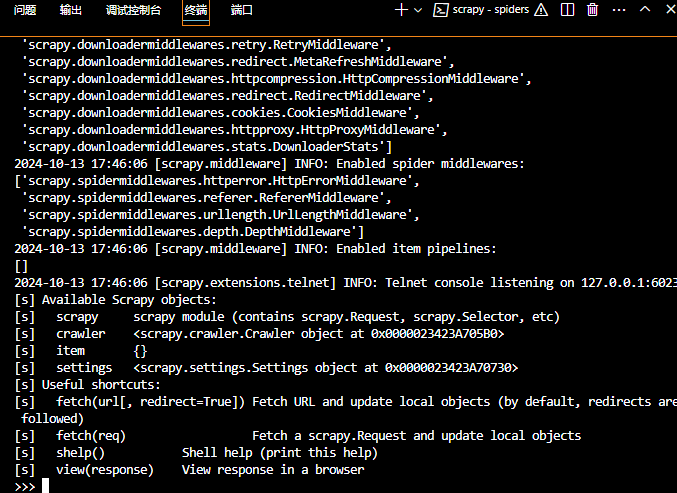
Task: Click the 'fetch(req)' shortcut line
Action: pyautogui.click(x=298, y=436)
